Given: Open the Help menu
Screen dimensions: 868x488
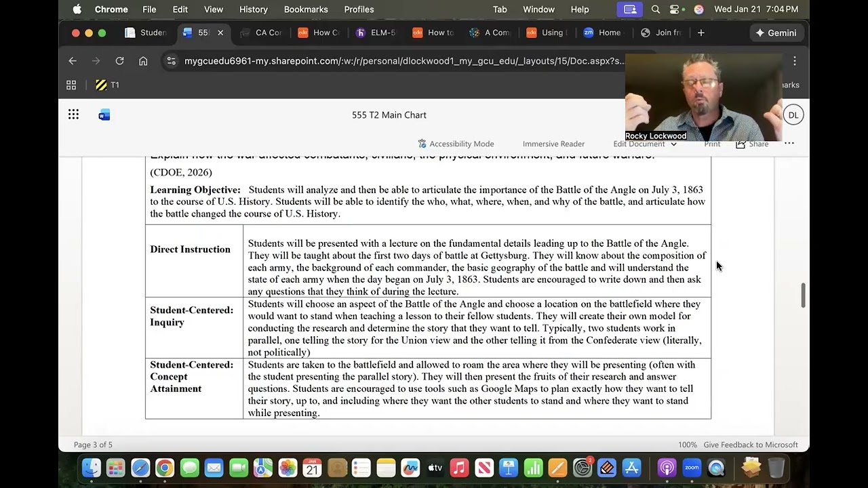Looking at the screenshot, I should [580, 9].
